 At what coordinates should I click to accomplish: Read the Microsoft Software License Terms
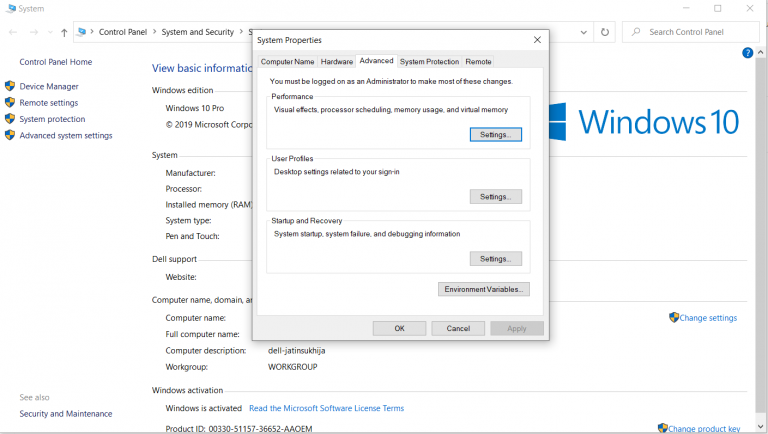click(x=327, y=408)
